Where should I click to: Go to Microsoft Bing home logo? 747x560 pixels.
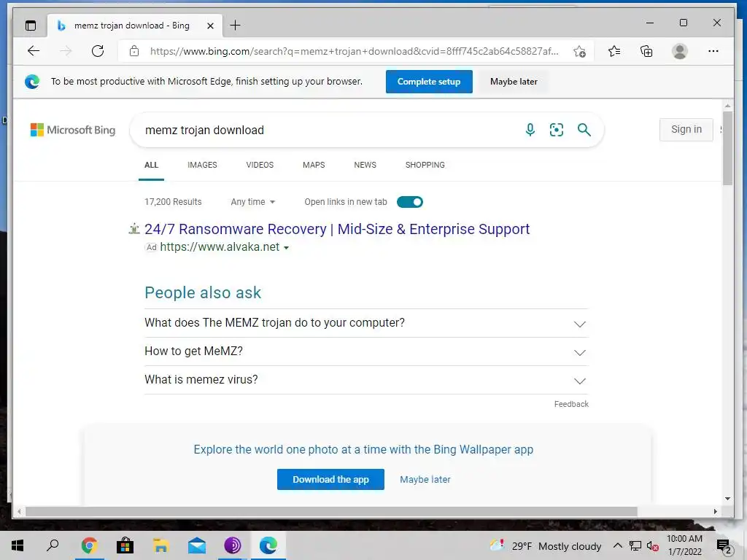pyautogui.click(x=73, y=130)
